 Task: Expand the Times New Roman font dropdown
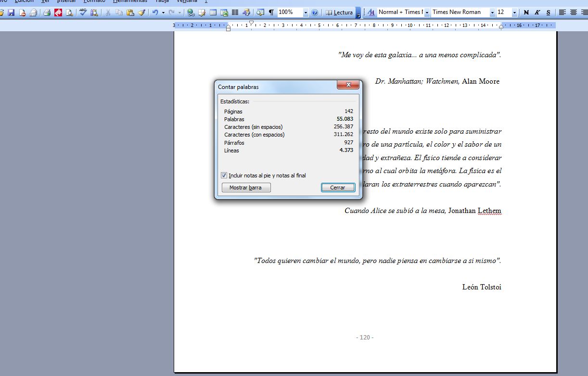pyautogui.click(x=492, y=13)
